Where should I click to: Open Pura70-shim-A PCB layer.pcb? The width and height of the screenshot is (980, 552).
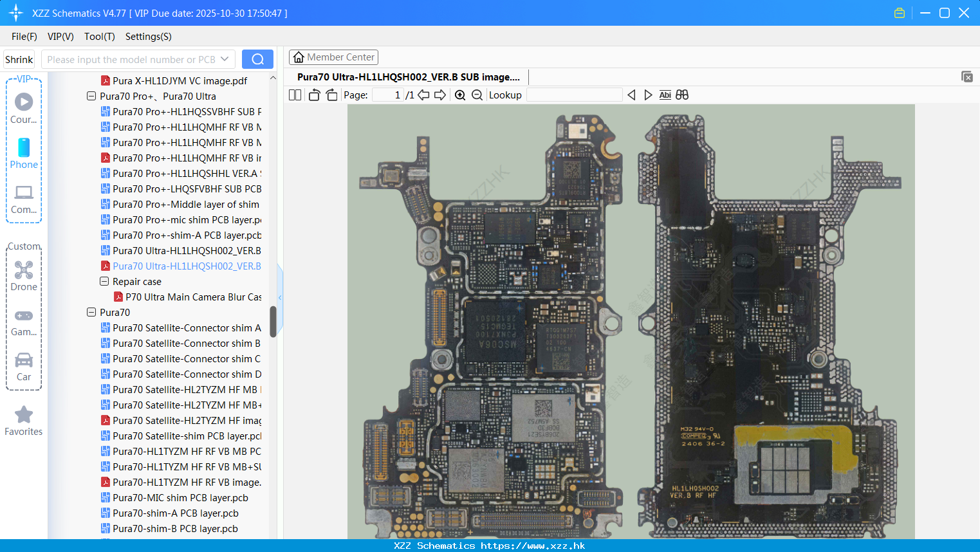pos(170,513)
